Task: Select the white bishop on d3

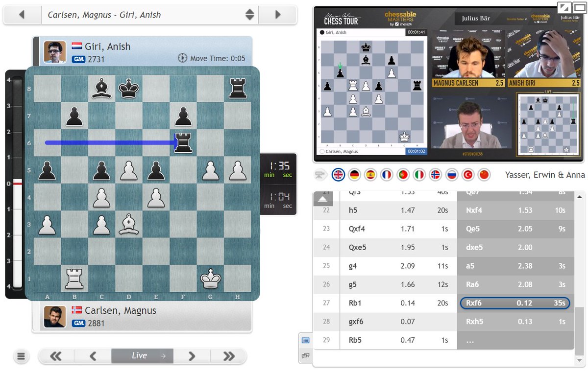Action: (129, 224)
